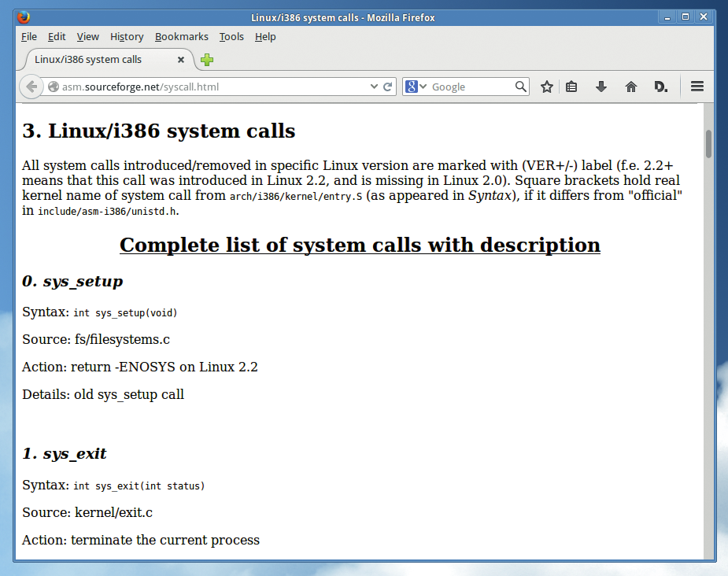728x576 pixels.
Task: Click the Firefox logo in title bar
Action: point(24,17)
